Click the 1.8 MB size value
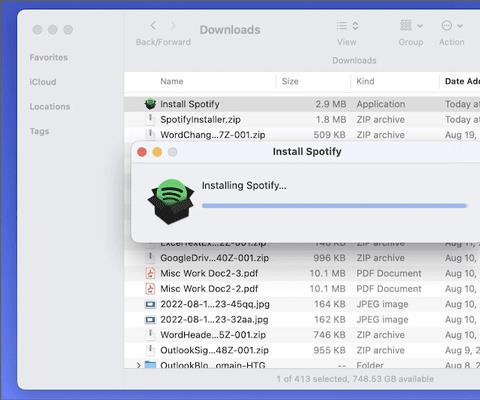 [331, 119]
